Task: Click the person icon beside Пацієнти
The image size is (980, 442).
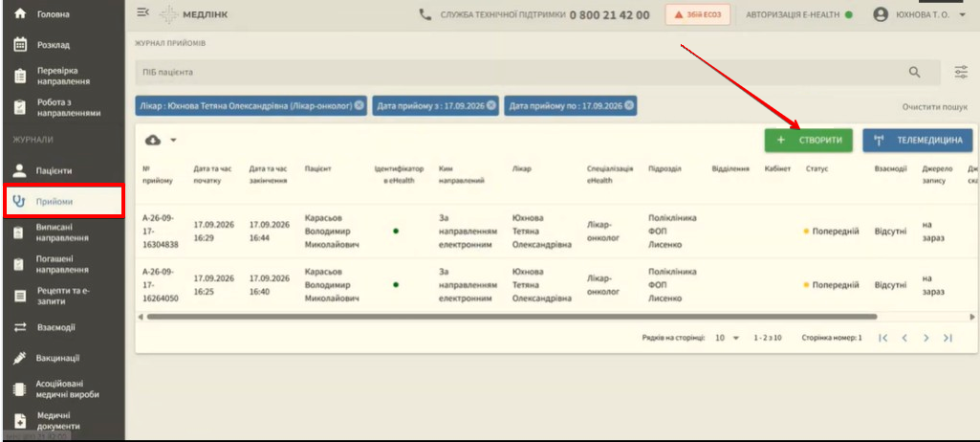Action: pyautogui.click(x=20, y=170)
